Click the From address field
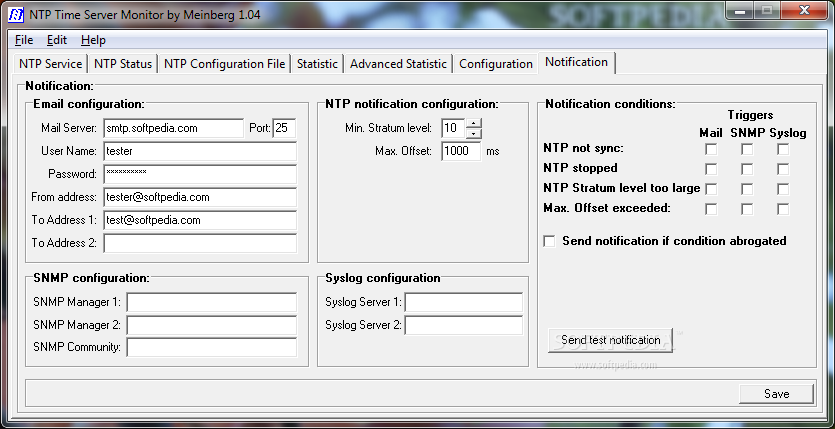Screen dimensions: 835x429 (x=200, y=197)
